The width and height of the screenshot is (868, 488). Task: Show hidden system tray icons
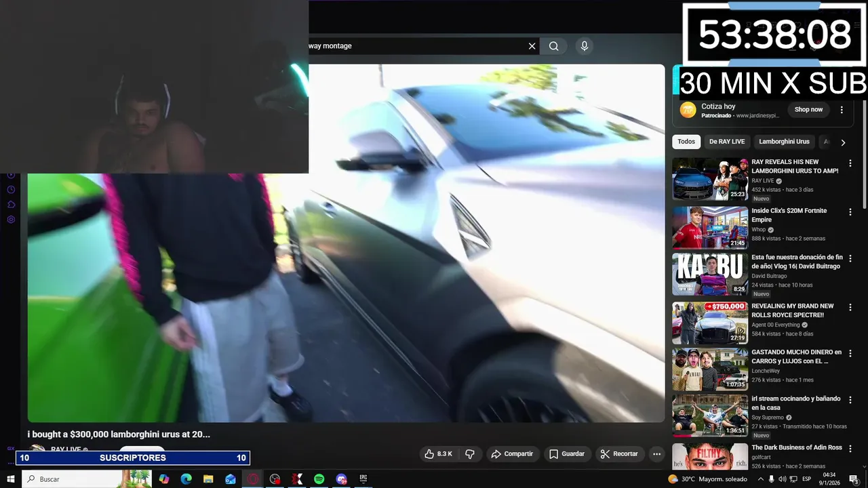[x=761, y=479]
